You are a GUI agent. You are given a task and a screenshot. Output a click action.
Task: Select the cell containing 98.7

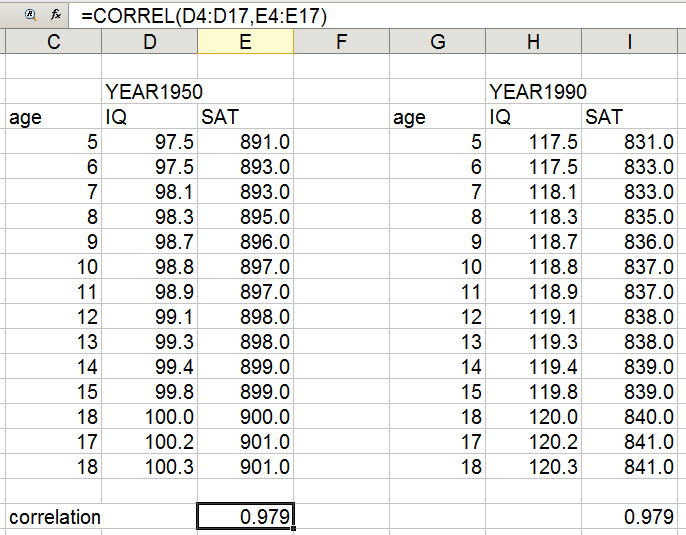pos(150,241)
